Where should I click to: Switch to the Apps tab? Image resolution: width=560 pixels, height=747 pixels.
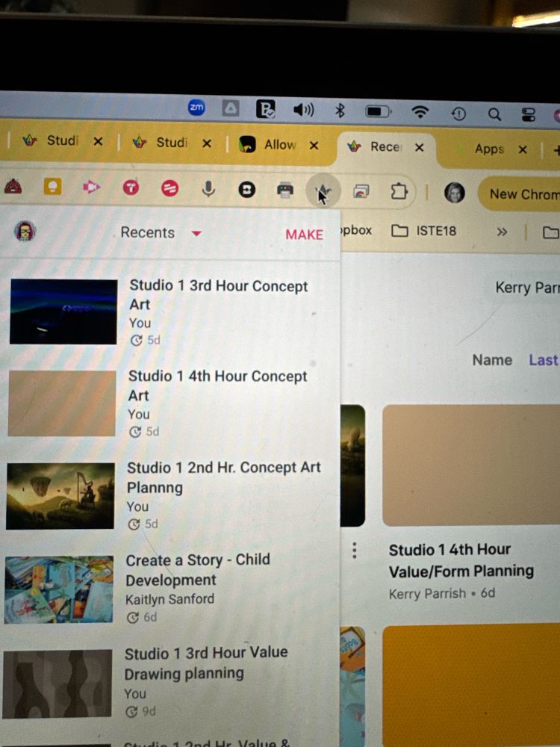(489, 149)
